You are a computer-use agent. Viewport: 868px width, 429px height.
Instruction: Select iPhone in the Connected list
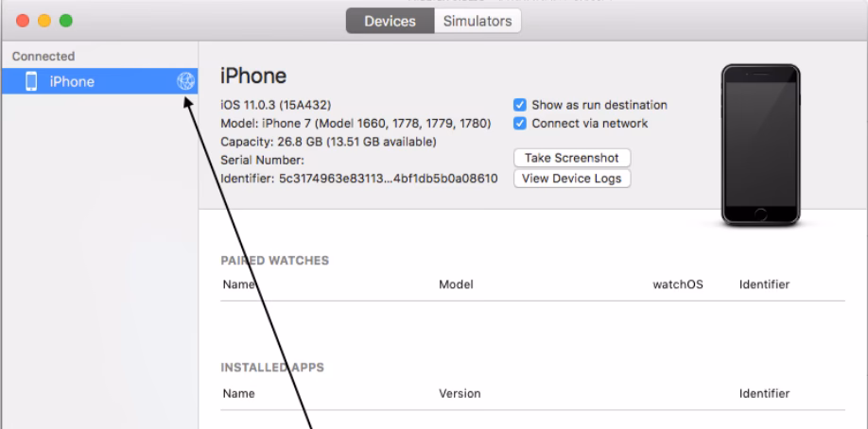click(72, 81)
